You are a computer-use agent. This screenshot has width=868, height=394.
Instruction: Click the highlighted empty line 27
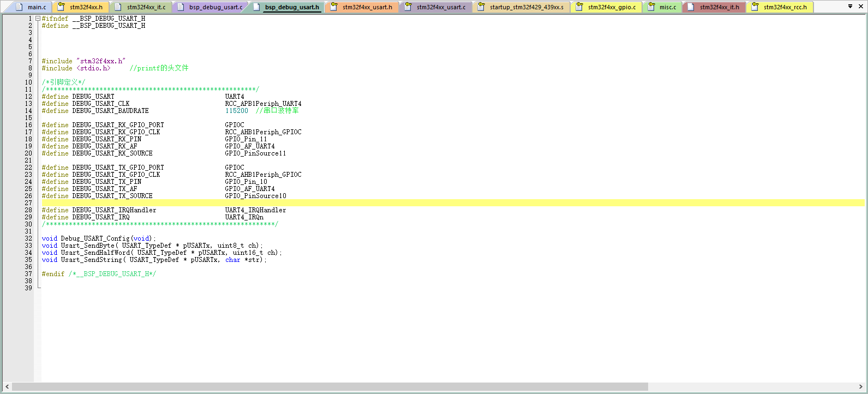pos(453,203)
